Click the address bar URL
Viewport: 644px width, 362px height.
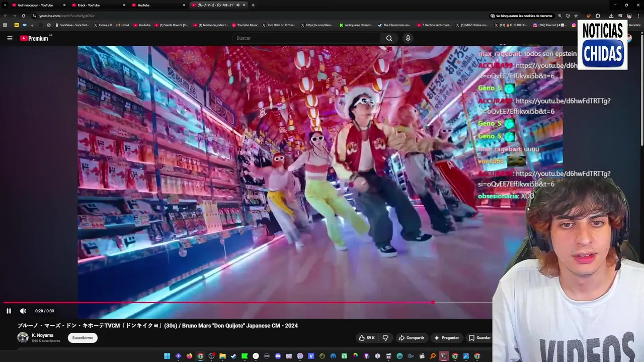point(67,16)
